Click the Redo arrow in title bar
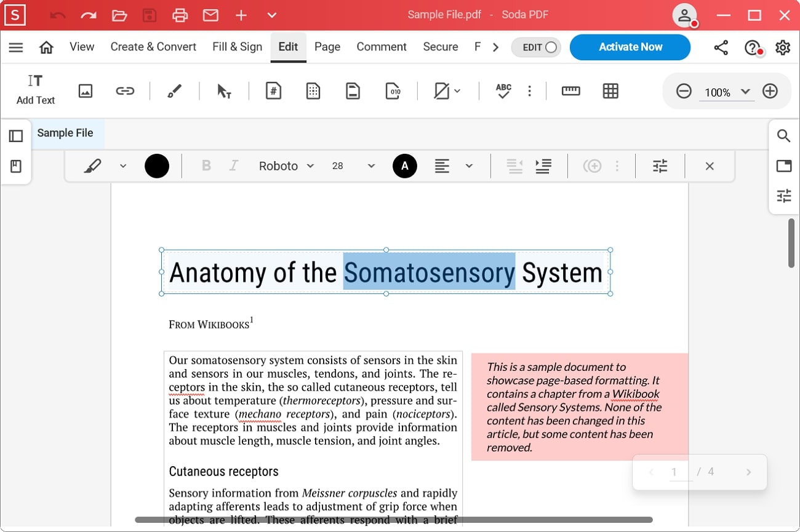 coord(89,15)
